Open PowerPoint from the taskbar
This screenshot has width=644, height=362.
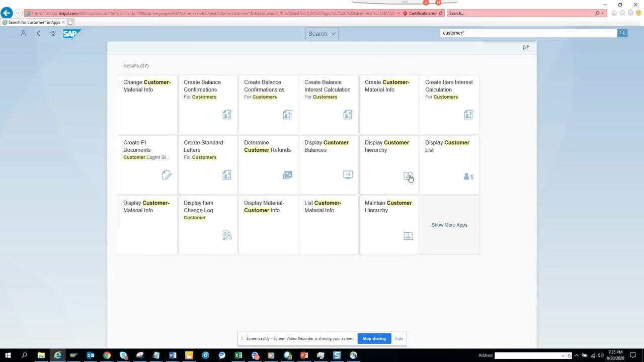tap(304, 355)
